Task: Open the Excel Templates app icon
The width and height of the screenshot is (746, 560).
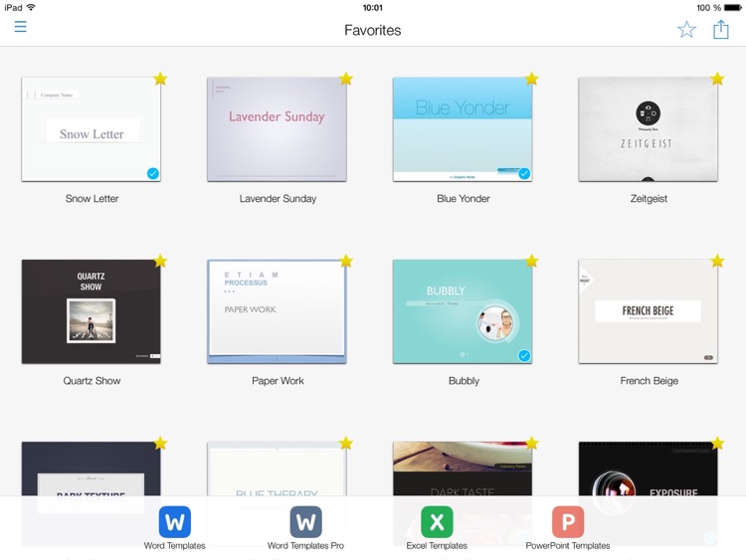Action: click(x=437, y=522)
